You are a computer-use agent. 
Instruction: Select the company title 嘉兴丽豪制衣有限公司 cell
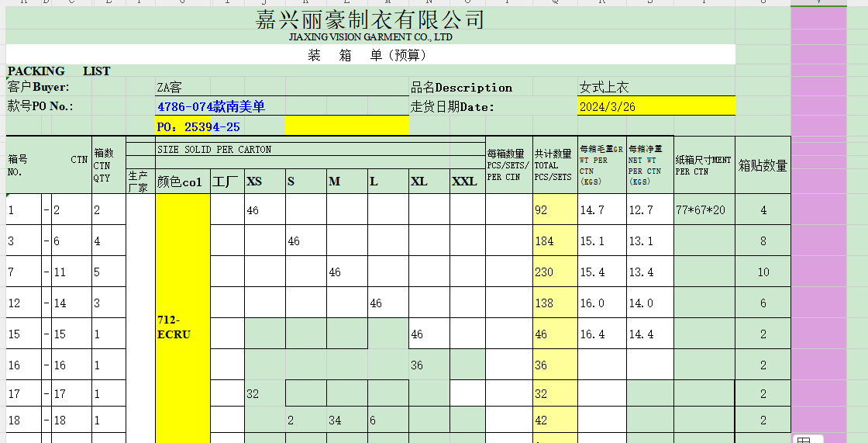pos(370,19)
